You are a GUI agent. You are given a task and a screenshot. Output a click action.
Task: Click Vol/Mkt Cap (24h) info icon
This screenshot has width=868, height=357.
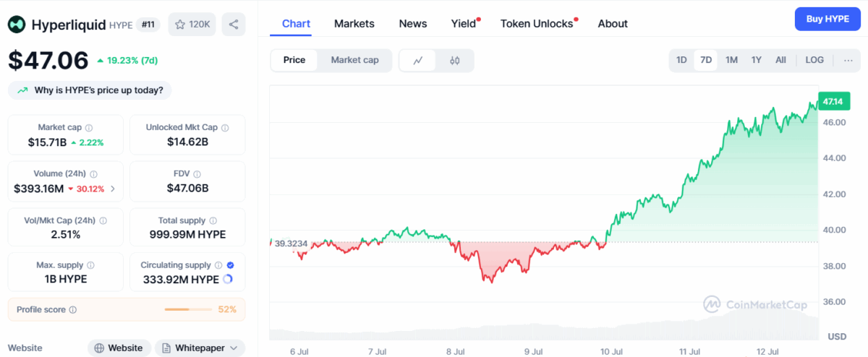103,220
